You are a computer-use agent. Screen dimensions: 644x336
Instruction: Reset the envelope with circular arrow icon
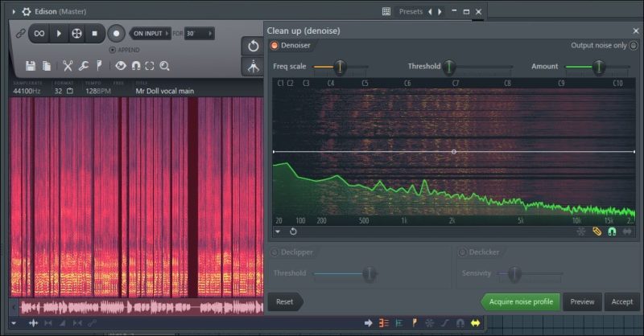point(293,232)
